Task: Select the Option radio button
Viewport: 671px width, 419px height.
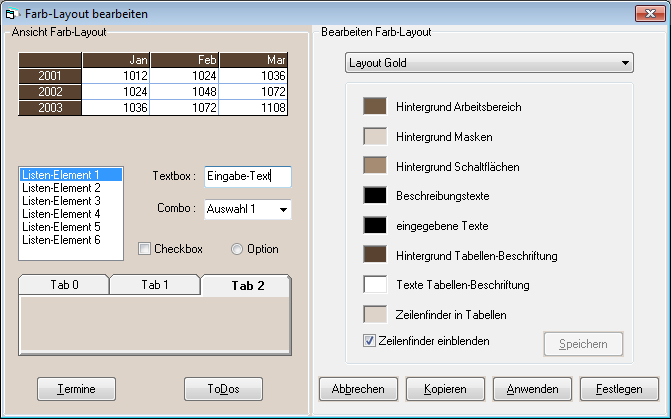Action: (x=237, y=249)
